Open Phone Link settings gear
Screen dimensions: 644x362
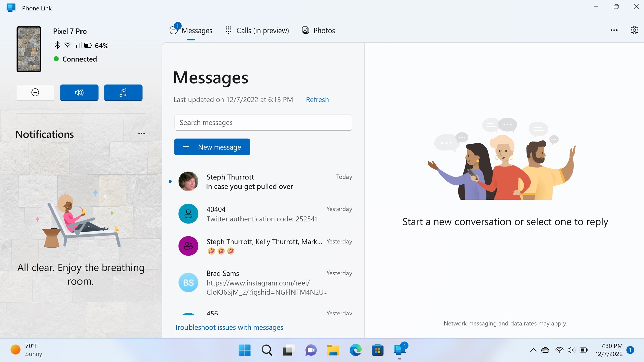634,30
